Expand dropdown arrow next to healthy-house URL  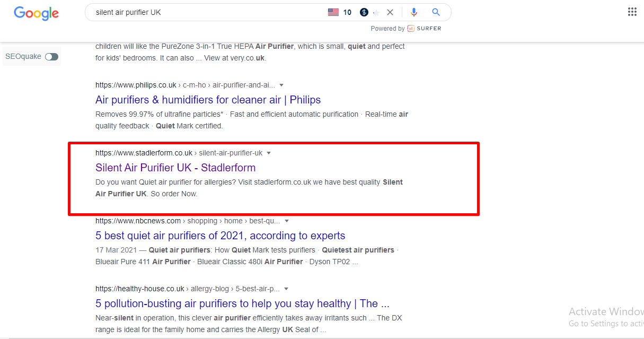click(x=286, y=289)
